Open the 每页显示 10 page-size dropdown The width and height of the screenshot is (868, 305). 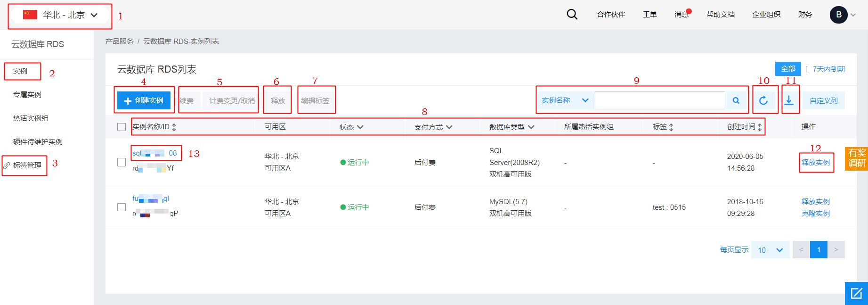click(770, 250)
